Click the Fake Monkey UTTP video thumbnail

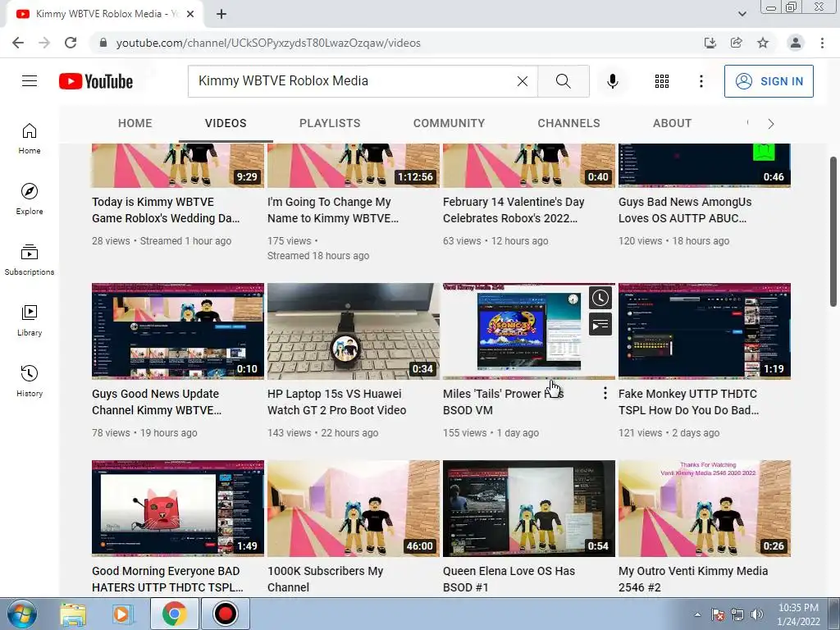point(705,331)
